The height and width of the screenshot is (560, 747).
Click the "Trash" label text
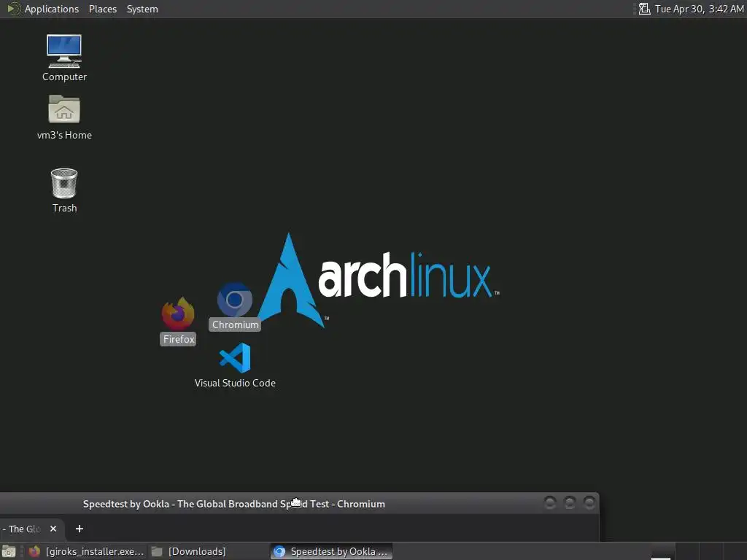click(64, 208)
